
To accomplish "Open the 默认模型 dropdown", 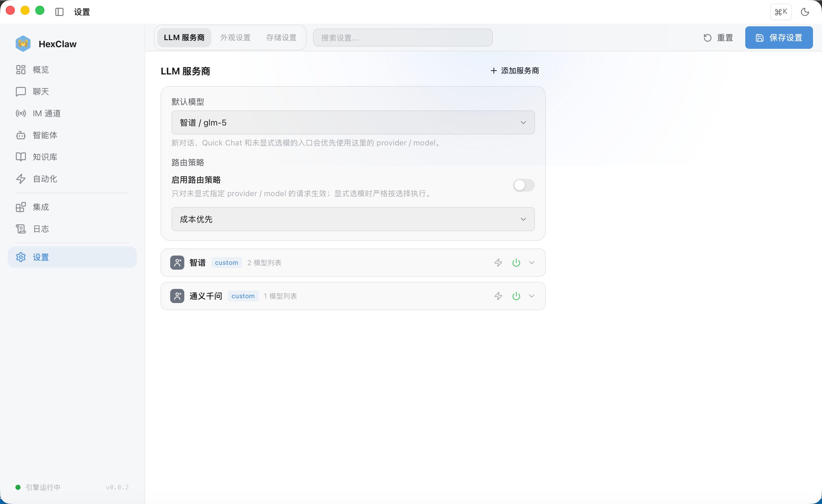I will [353, 122].
